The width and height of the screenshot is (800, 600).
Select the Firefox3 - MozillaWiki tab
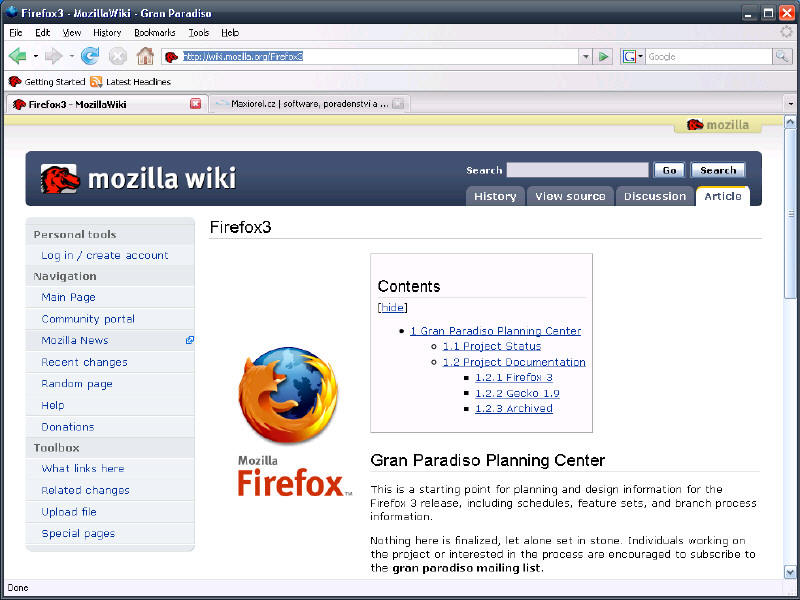pyautogui.click(x=107, y=104)
